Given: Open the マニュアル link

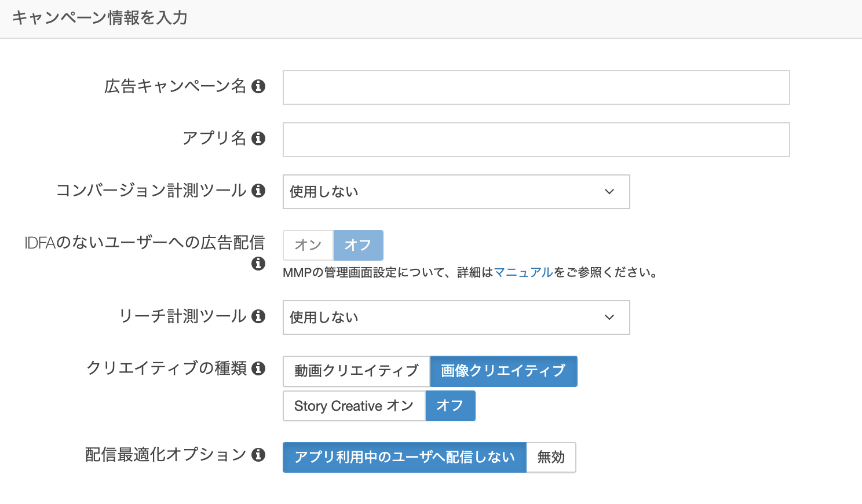Looking at the screenshot, I should [x=523, y=272].
